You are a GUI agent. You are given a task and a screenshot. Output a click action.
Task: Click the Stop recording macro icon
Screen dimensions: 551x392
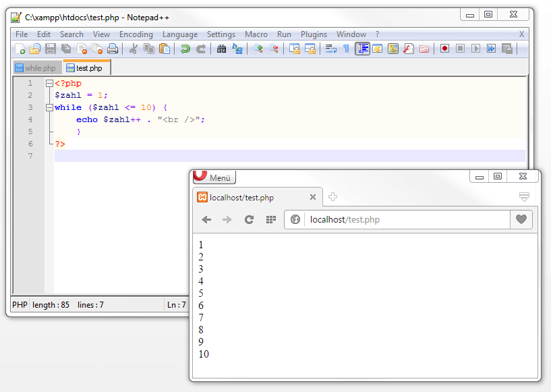click(460, 49)
